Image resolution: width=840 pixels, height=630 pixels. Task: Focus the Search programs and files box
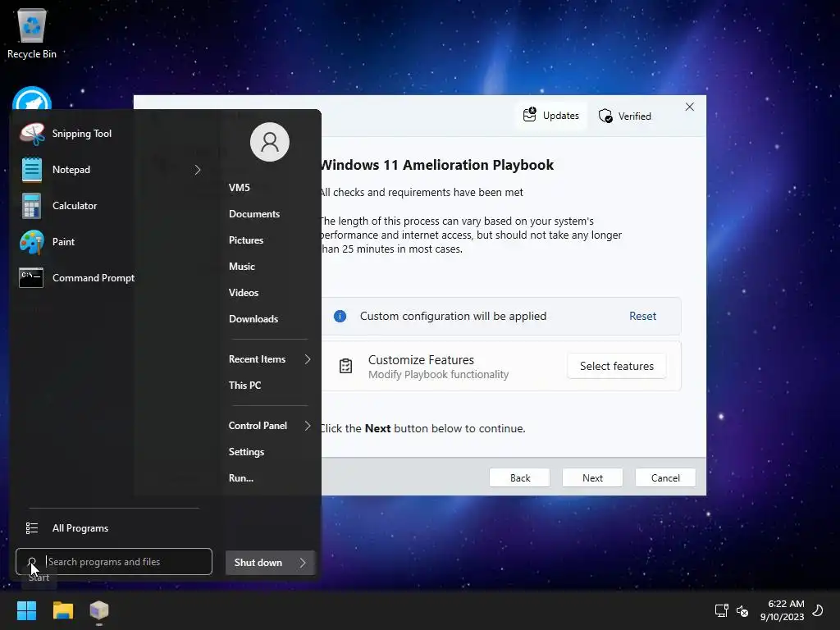click(114, 561)
